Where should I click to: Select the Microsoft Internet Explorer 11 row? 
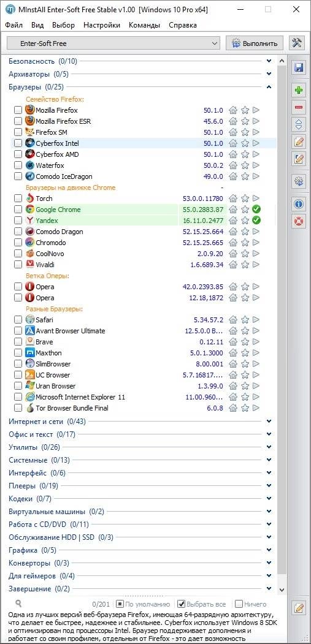(144, 397)
